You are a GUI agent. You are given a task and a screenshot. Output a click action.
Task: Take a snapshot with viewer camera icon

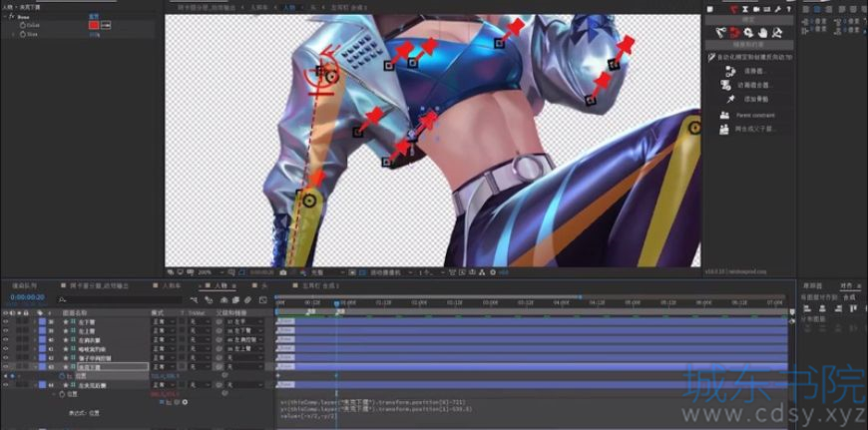pyautogui.click(x=283, y=272)
